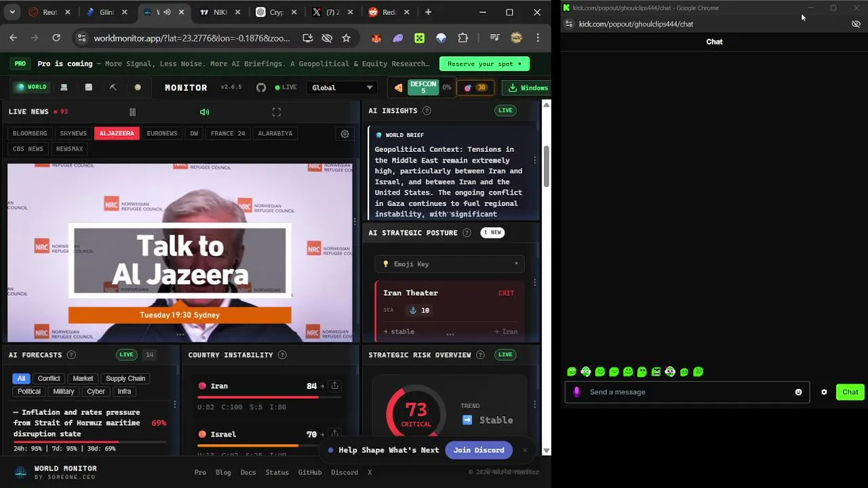Image resolution: width=868 pixels, height=488 pixels.
Task: Open Chrome tab search dropdown arrow
Action: click(x=13, y=12)
